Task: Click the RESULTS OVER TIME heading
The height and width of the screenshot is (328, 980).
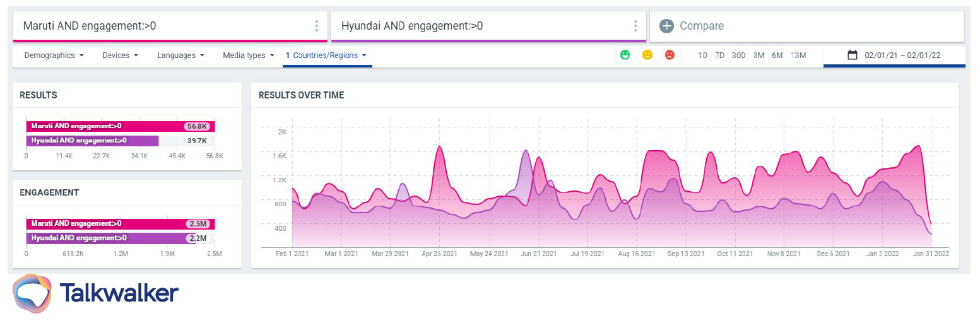Action: tap(302, 95)
